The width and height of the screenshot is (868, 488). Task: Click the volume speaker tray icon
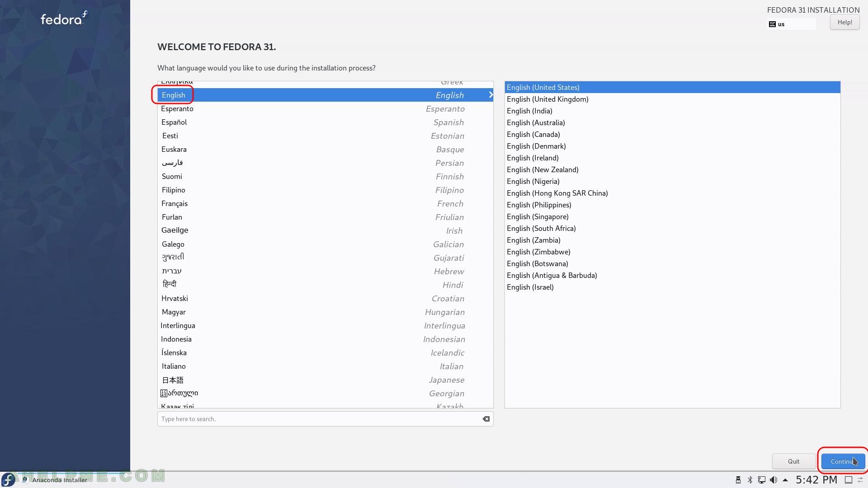point(774,480)
